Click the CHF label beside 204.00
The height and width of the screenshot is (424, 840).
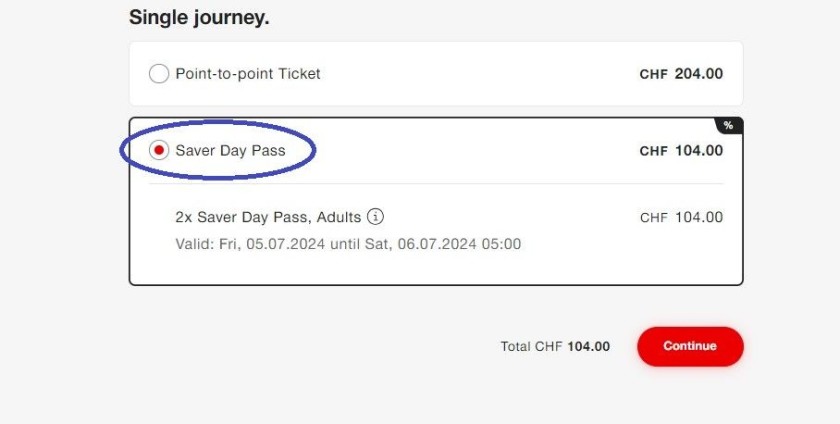654,74
